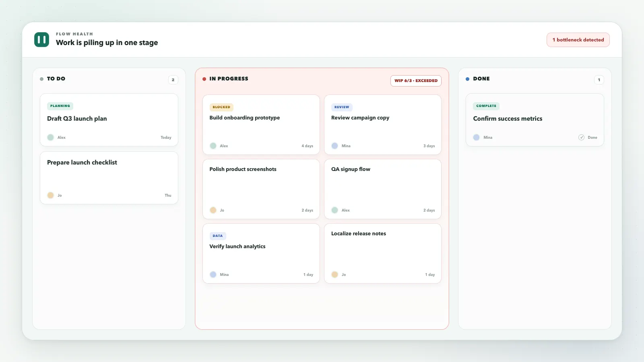This screenshot has width=644, height=362.
Task: Click the '1 bottleneck detected' badge
Action: pos(578,40)
